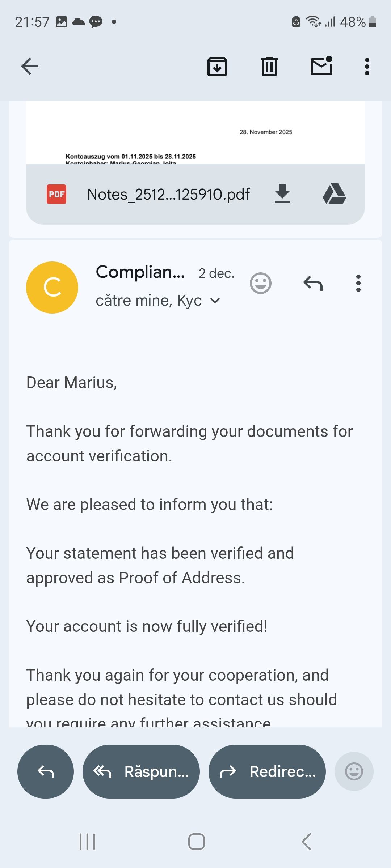Reply using arrow in message header
This screenshot has width=391, height=868.
(313, 283)
